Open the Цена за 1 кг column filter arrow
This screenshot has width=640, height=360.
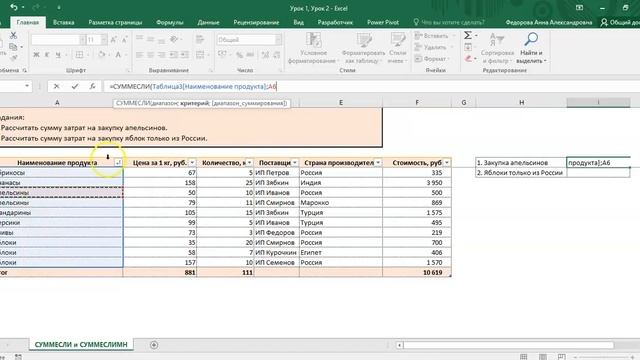coord(192,162)
